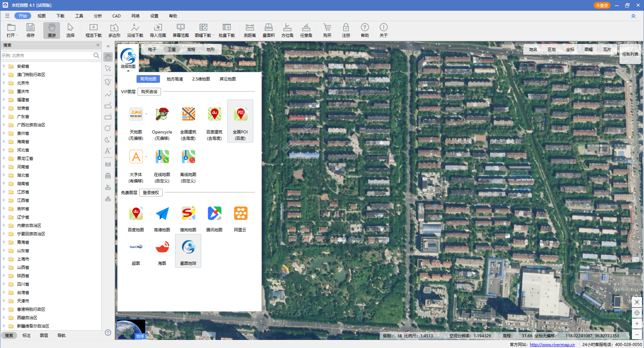Viewport: 644px width, 348px height.
Task: Click the 框选下载 toolbar icon
Action: pos(93,30)
